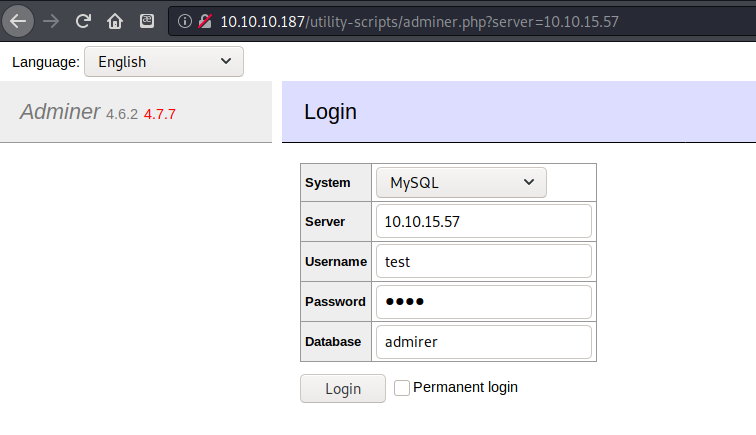This screenshot has width=756, height=435.
Task: Focus the Server field containing 10.10.15.57
Action: 483,222
